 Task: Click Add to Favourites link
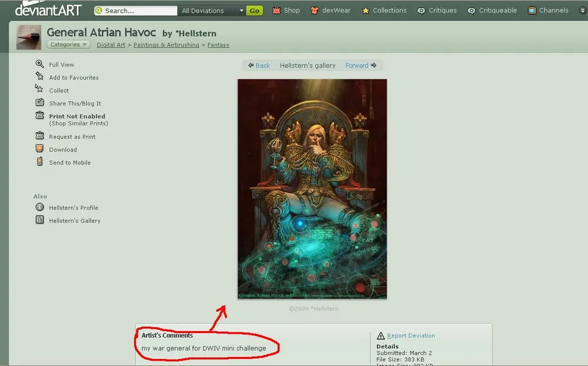tap(74, 77)
